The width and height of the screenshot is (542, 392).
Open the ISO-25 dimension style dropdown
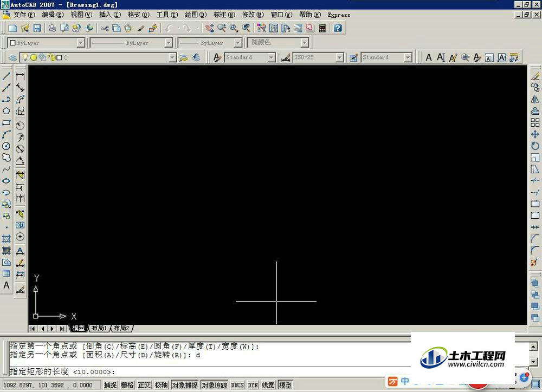339,57
